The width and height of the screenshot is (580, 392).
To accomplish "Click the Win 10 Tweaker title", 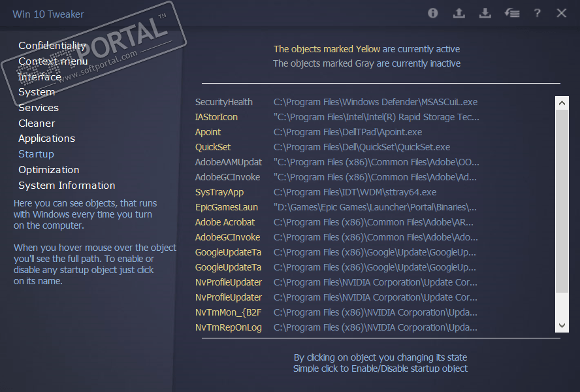I will tap(48, 14).
